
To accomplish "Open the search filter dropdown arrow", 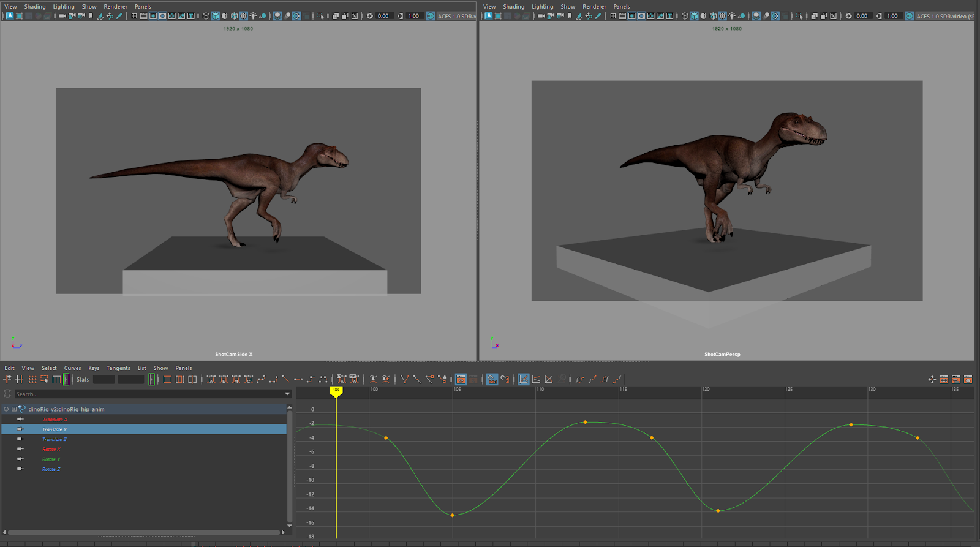I will point(287,394).
